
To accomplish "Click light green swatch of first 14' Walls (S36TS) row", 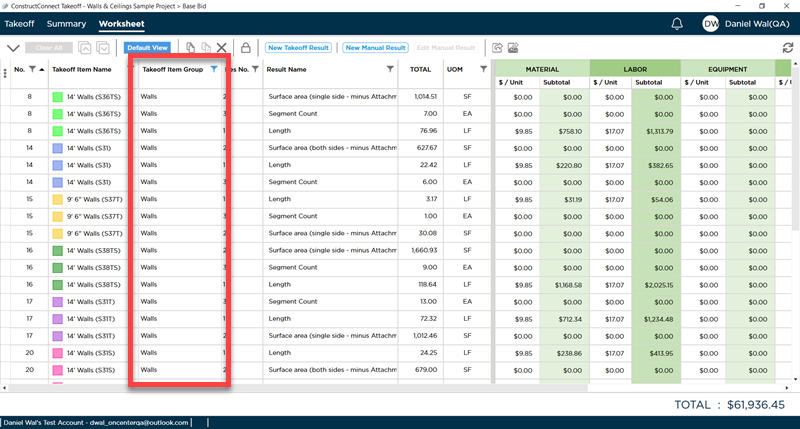I will (58, 97).
